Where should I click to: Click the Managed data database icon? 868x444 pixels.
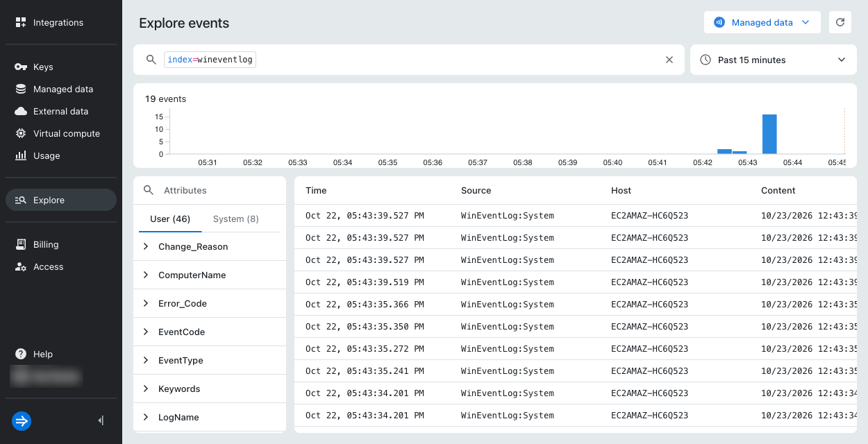tap(21, 89)
